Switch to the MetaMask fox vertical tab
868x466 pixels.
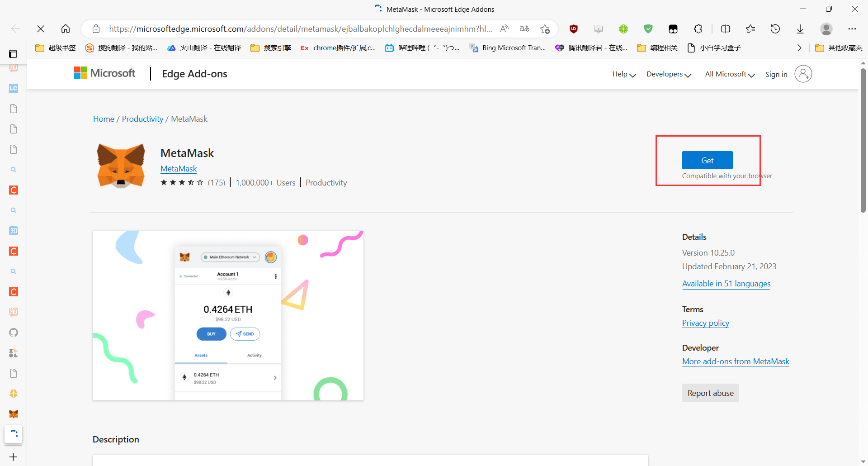(x=14, y=414)
